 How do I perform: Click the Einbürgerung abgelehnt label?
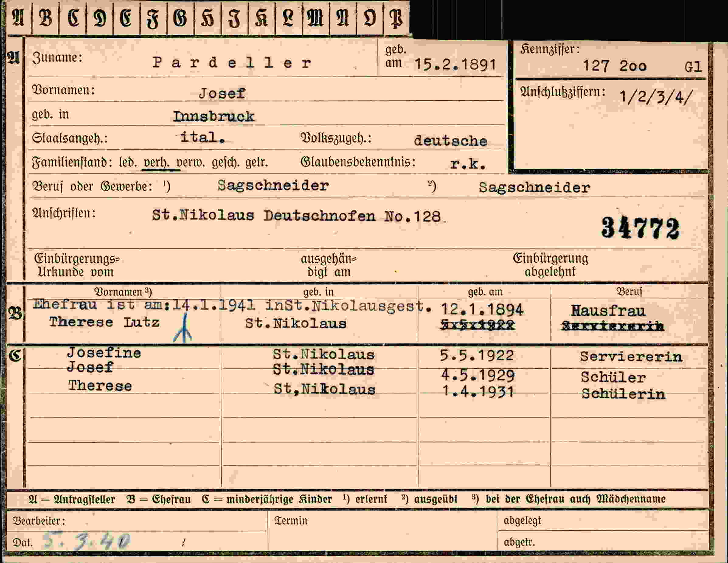pyautogui.click(x=550, y=265)
